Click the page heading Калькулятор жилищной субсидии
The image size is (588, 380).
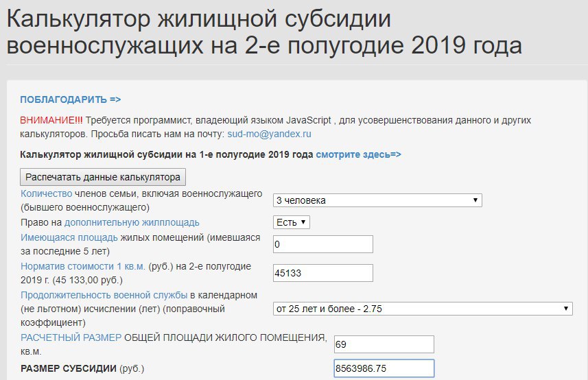pyautogui.click(x=264, y=32)
